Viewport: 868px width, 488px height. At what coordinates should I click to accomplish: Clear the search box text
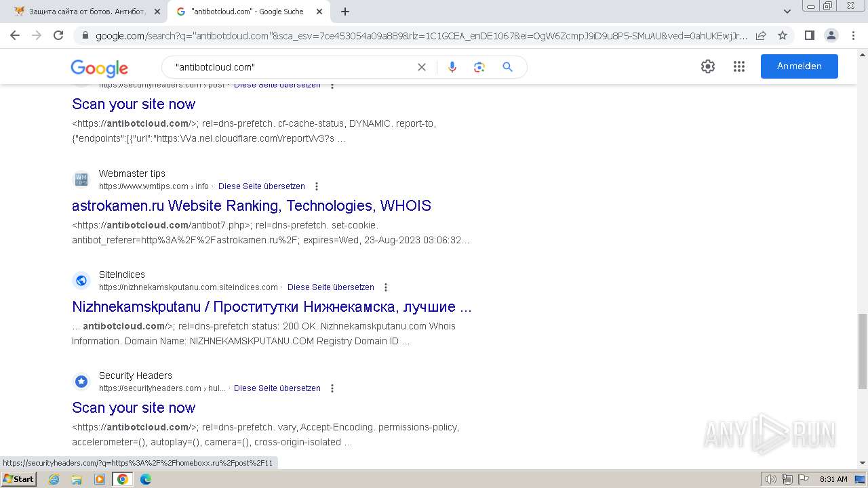[x=421, y=67]
